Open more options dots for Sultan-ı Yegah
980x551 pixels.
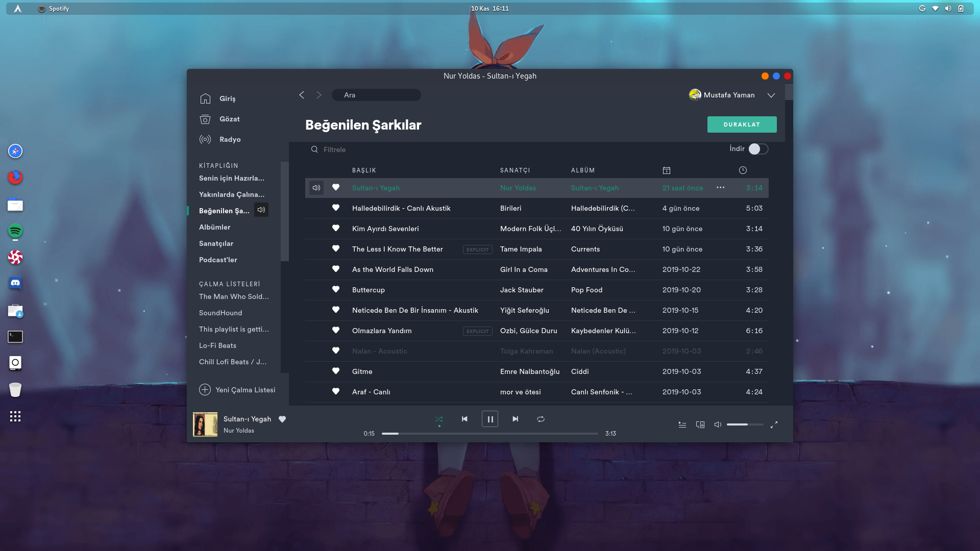721,188
